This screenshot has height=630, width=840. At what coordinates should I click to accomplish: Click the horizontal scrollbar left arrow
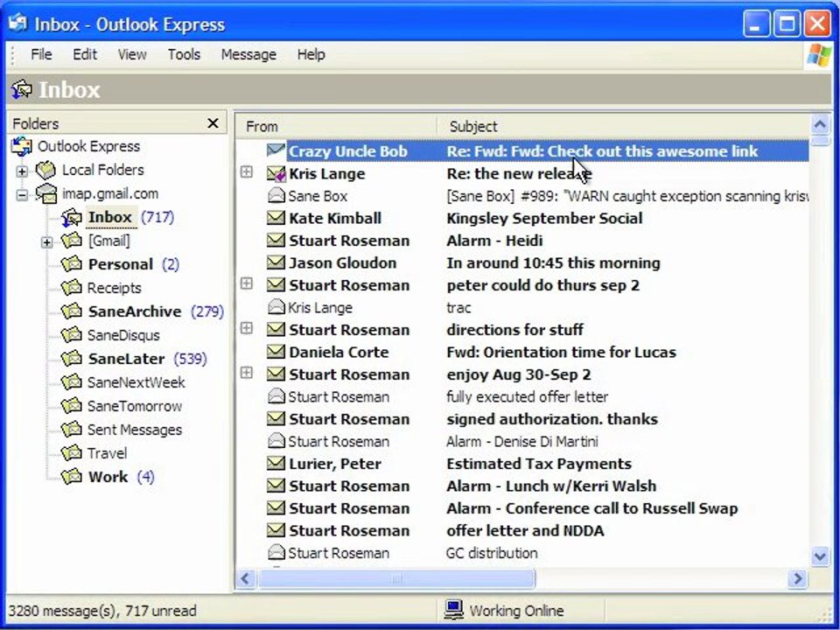(x=246, y=578)
